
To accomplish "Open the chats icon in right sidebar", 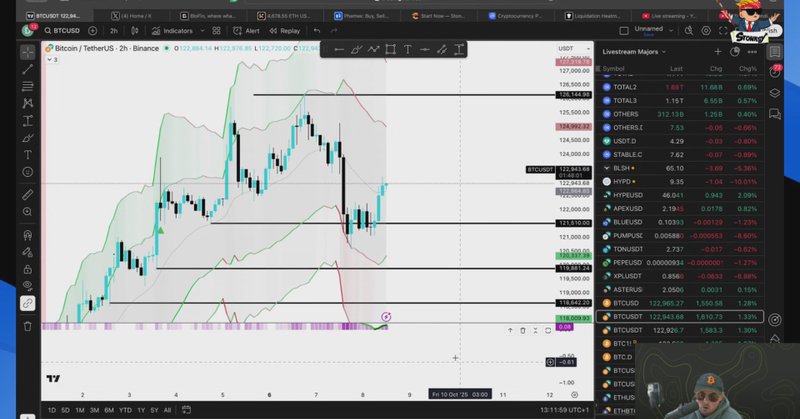I will tap(774, 114).
